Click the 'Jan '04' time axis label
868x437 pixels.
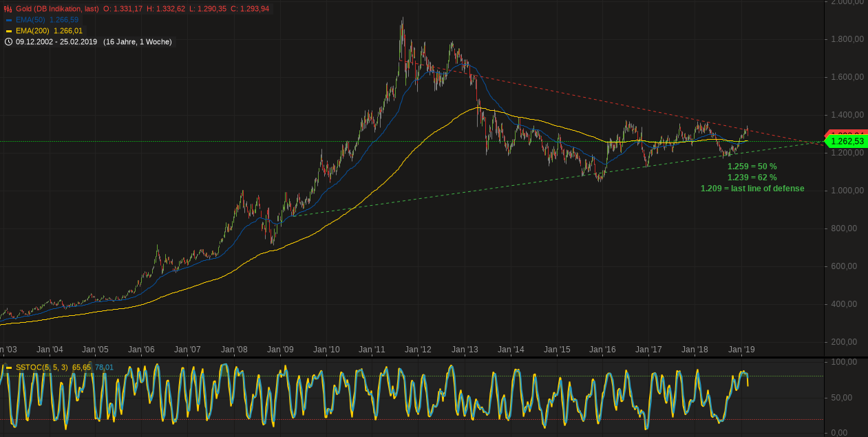(x=49, y=350)
